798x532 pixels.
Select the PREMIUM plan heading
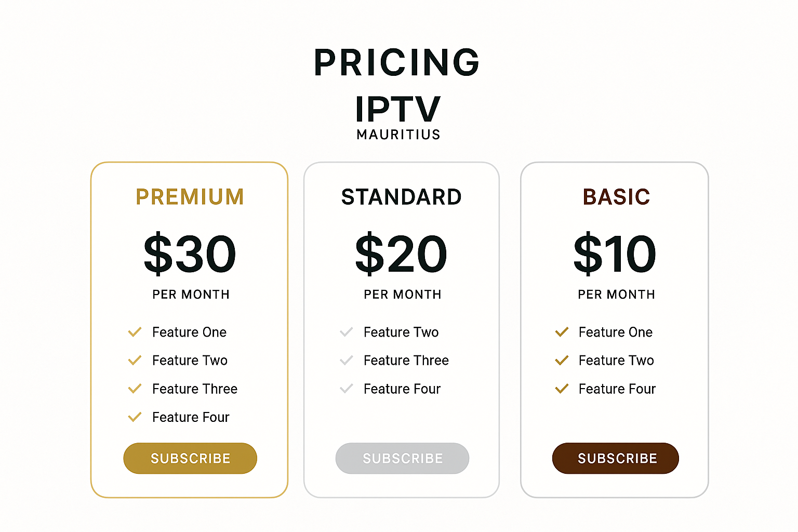pyautogui.click(x=190, y=197)
